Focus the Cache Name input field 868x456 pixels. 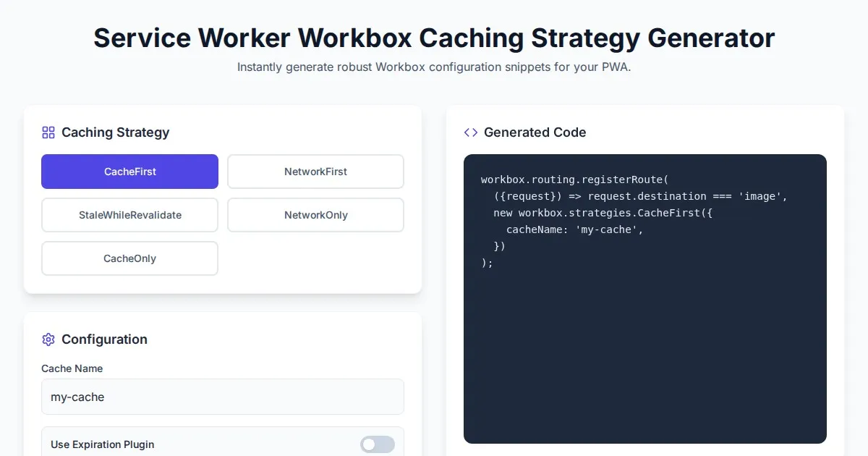(x=222, y=397)
